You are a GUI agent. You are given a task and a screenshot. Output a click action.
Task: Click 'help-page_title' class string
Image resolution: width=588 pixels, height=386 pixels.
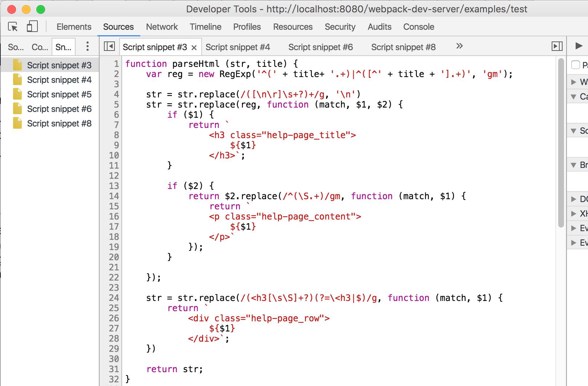[x=309, y=135]
